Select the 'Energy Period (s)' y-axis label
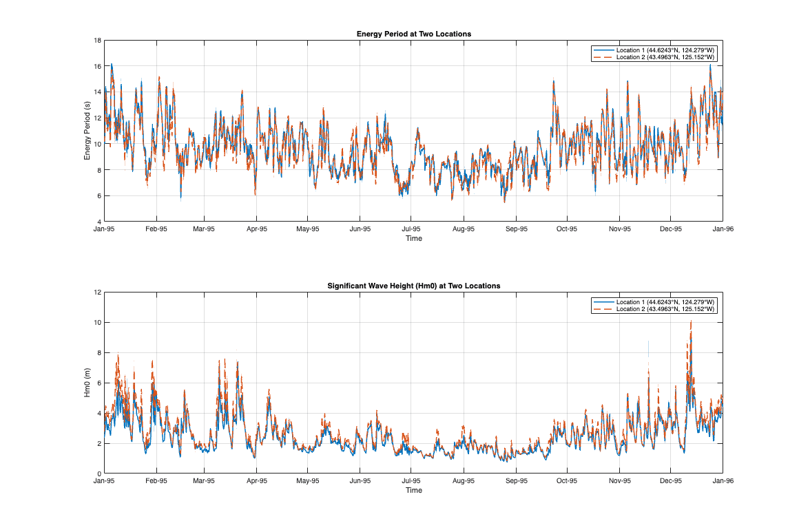The width and height of the screenshot is (799, 532). [87, 131]
